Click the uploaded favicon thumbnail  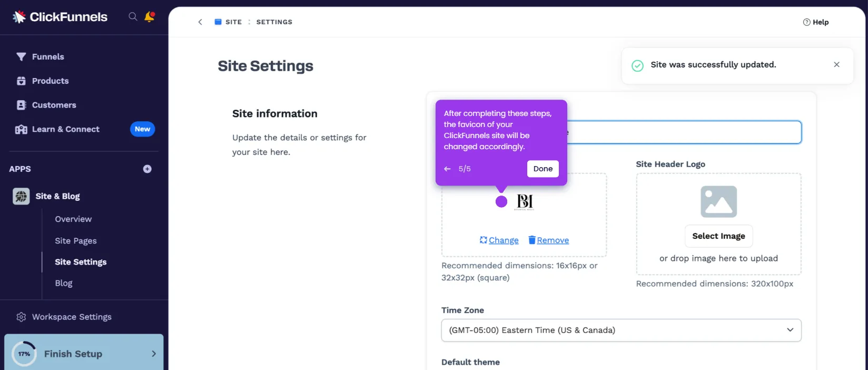click(x=525, y=202)
